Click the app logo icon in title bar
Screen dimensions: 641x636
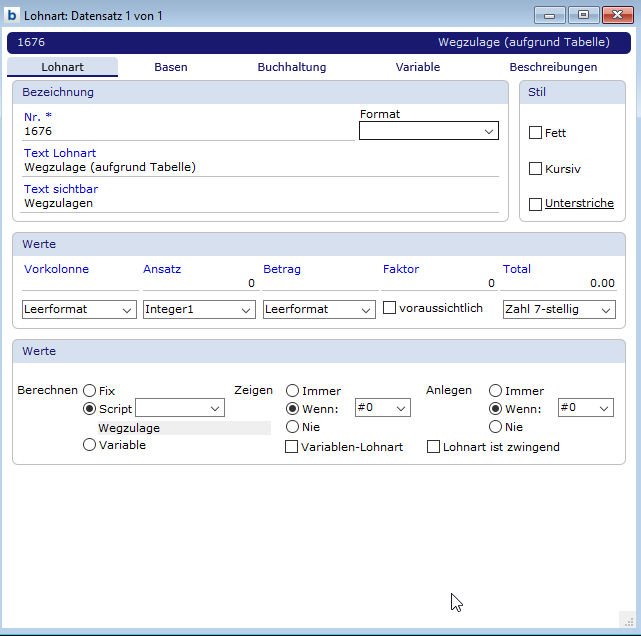[x=12, y=15]
